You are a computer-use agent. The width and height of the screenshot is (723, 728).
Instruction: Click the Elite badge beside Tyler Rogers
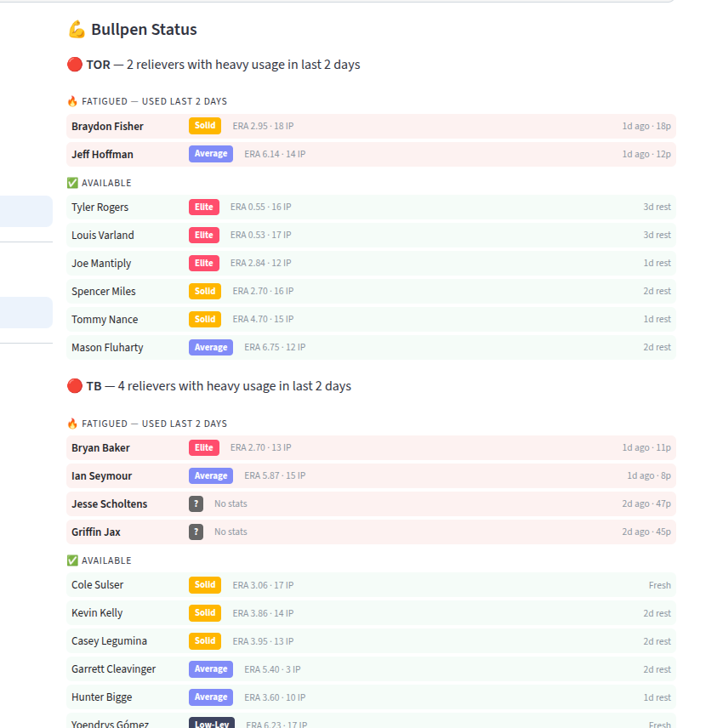(204, 207)
